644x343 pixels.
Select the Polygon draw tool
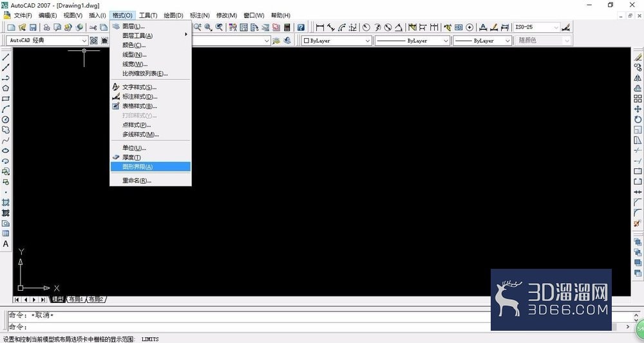coord(6,88)
